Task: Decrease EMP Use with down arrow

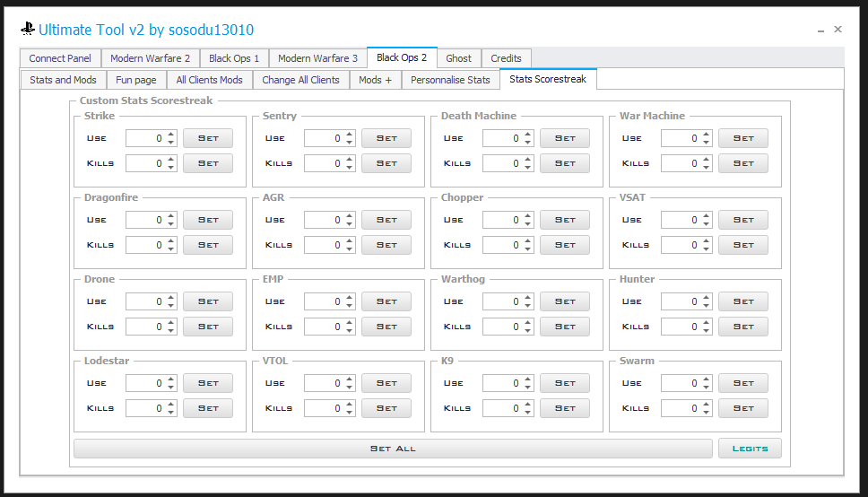Action: tap(350, 305)
